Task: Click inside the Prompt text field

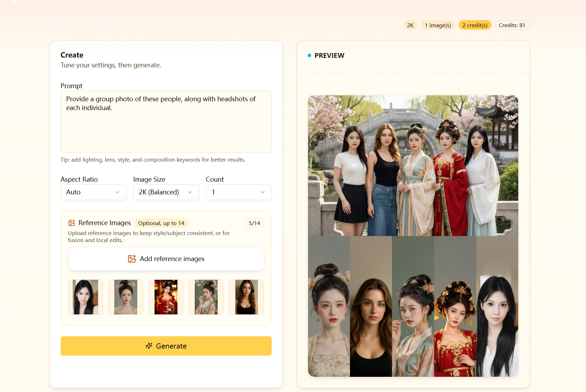Action: pyautogui.click(x=166, y=121)
